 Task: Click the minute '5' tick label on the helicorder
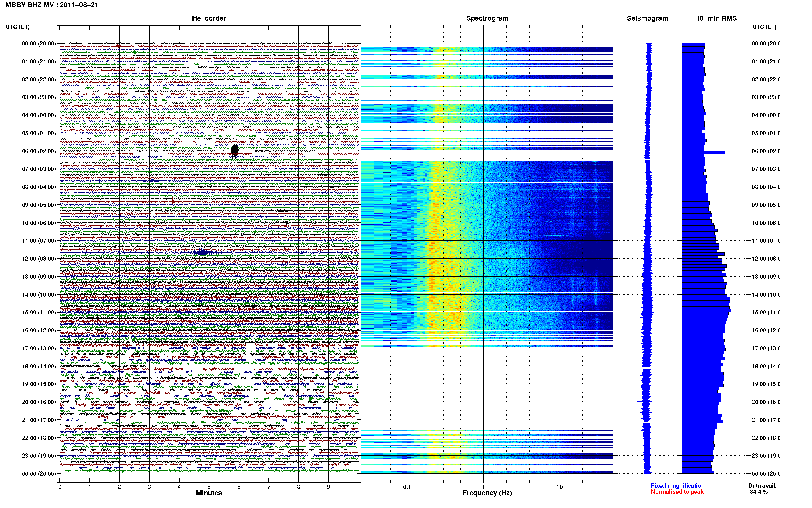pyautogui.click(x=209, y=487)
